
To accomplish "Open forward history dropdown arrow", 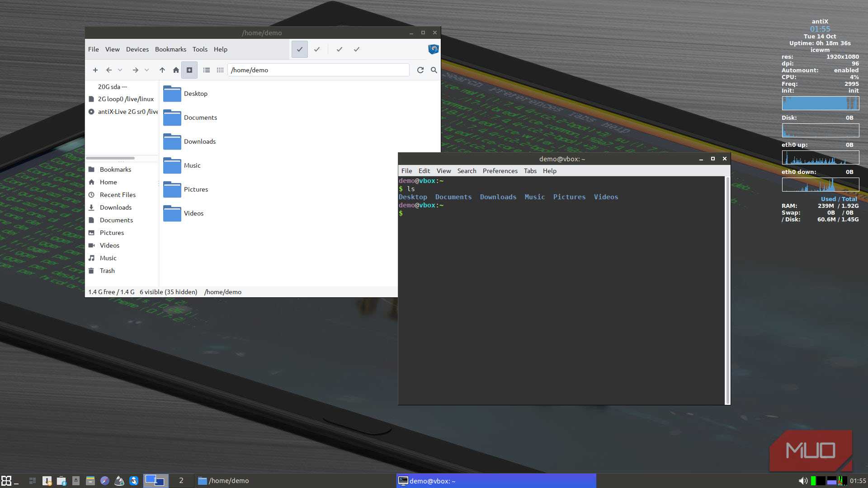I will point(146,70).
